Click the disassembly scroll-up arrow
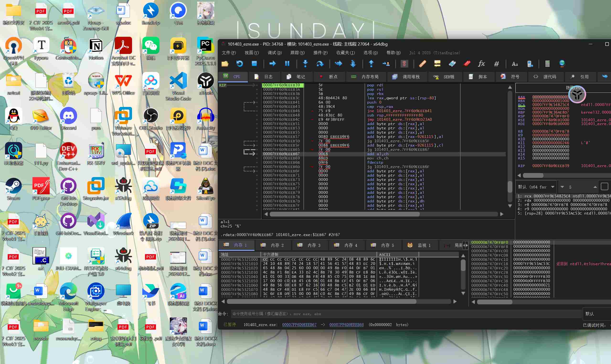The height and width of the screenshot is (364, 611). tap(510, 87)
